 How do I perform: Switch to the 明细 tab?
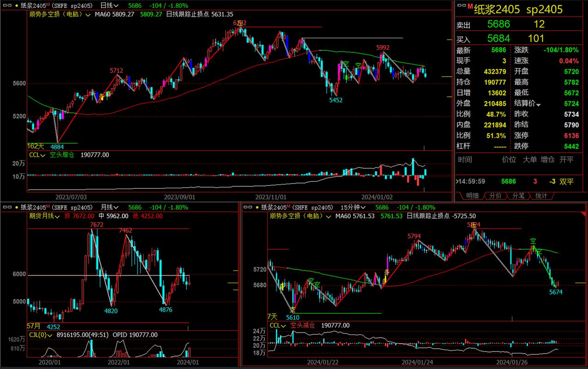pyautogui.click(x=472, y=196)
